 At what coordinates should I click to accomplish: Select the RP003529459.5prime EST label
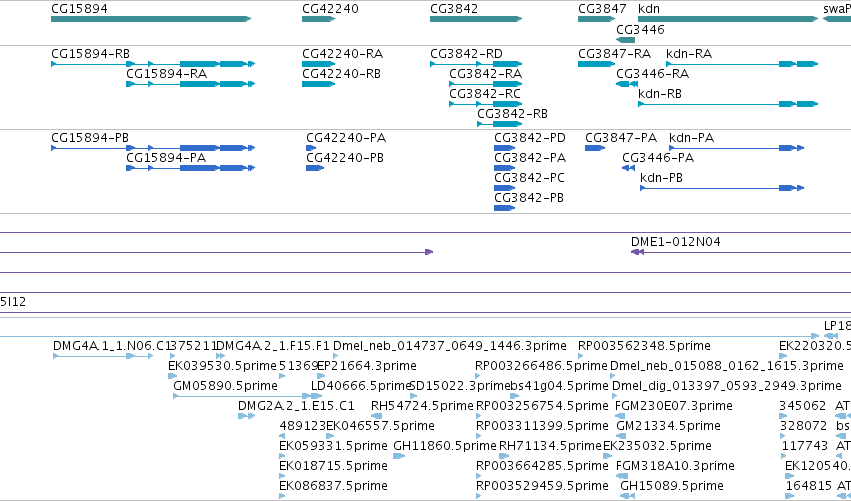click(x=542, y=486)
